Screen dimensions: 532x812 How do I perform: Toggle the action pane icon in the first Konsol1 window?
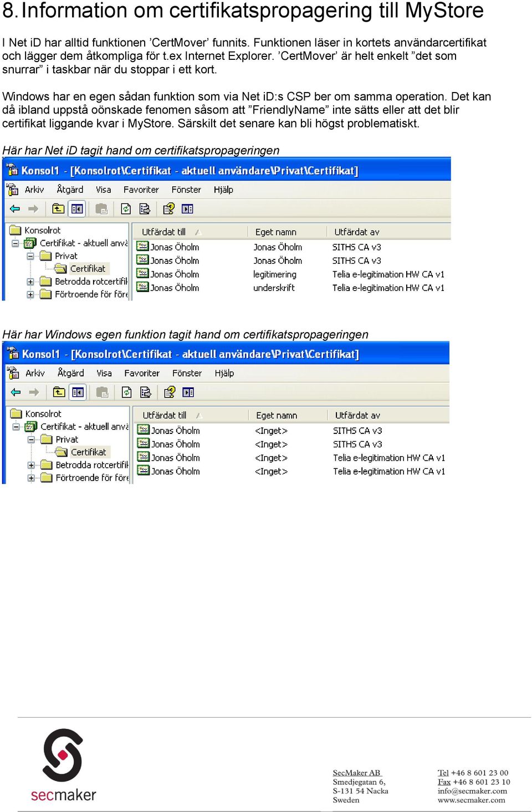pyautogui.click(x=188, y=209)
